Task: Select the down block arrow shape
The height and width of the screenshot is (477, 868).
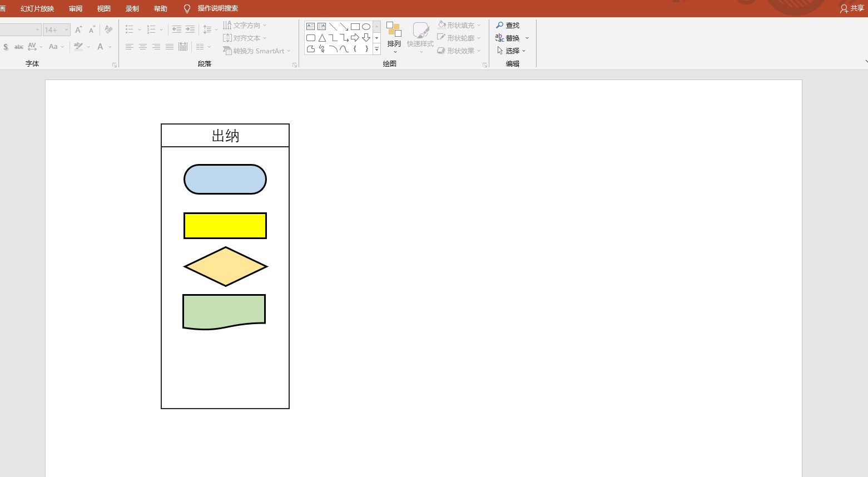Action: coord(366,38)
